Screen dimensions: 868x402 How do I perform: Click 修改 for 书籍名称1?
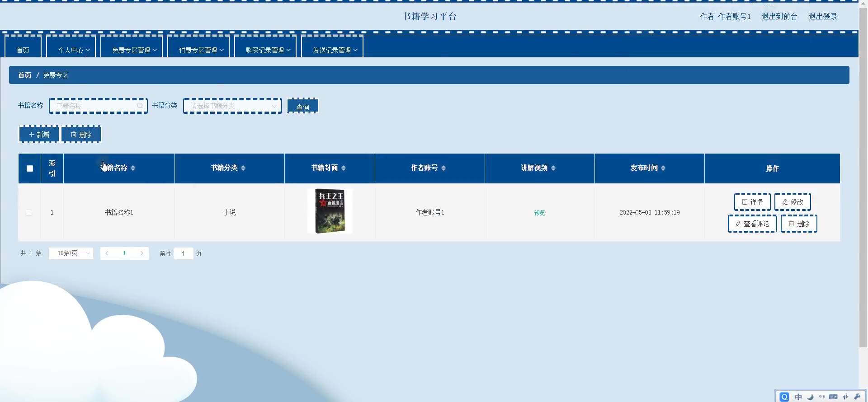(x=793, y=202)
